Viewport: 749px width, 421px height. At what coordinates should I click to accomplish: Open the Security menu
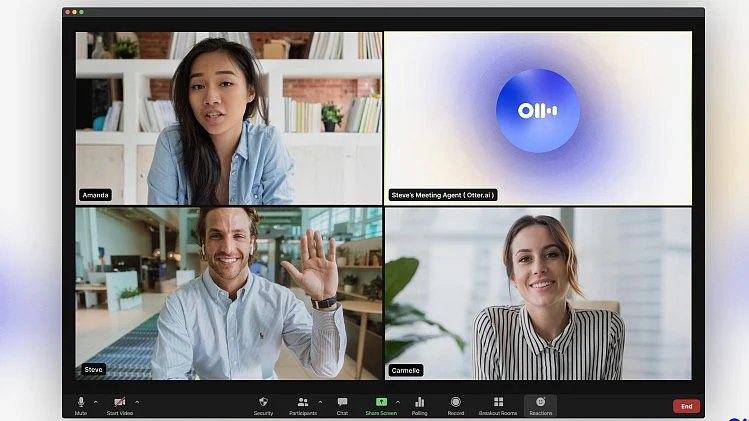tap(263, 406)
